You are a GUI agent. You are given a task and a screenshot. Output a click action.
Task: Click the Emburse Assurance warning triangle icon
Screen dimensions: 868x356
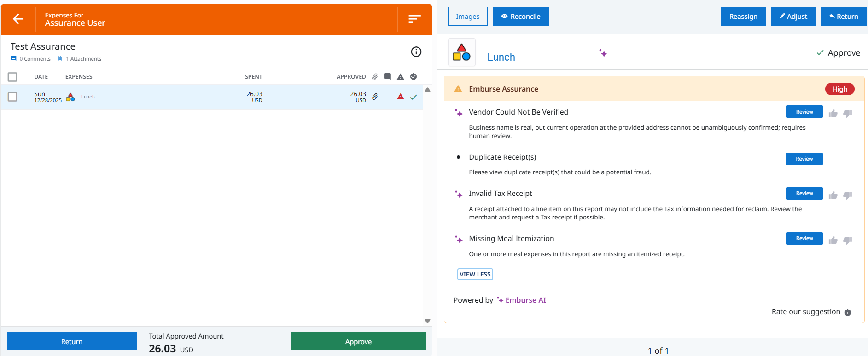coord(458,89)
